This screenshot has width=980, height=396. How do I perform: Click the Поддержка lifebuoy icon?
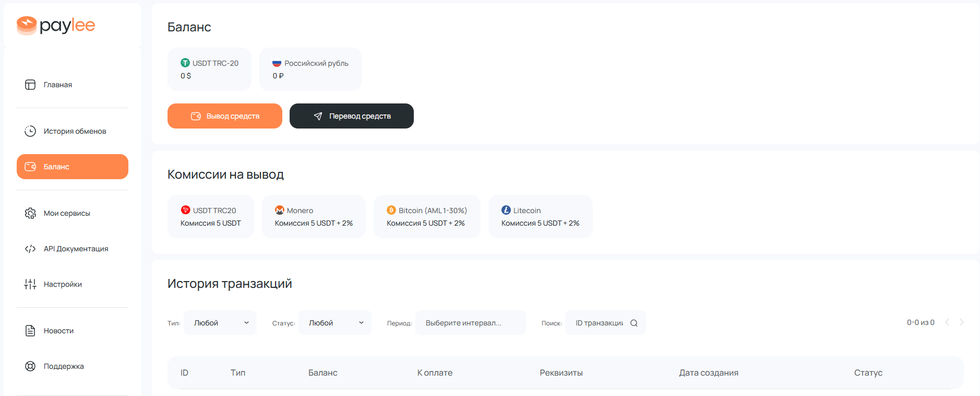tap(30, 366)
